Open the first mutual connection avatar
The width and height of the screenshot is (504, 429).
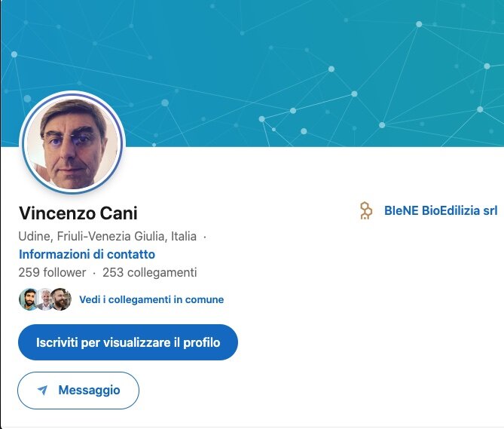click(28, 299)
